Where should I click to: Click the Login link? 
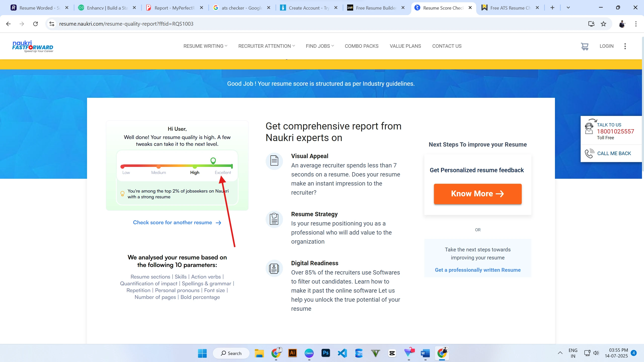coord(606,46)
